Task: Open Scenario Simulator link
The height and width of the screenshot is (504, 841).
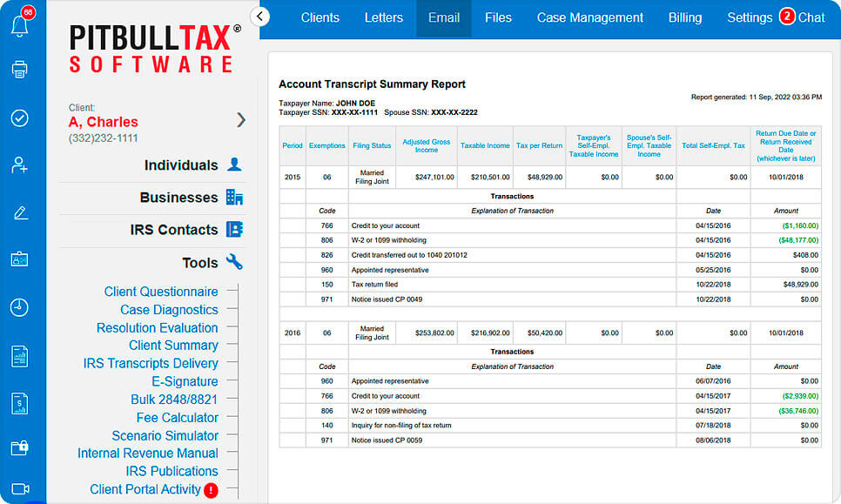Action: pos(165,436)
